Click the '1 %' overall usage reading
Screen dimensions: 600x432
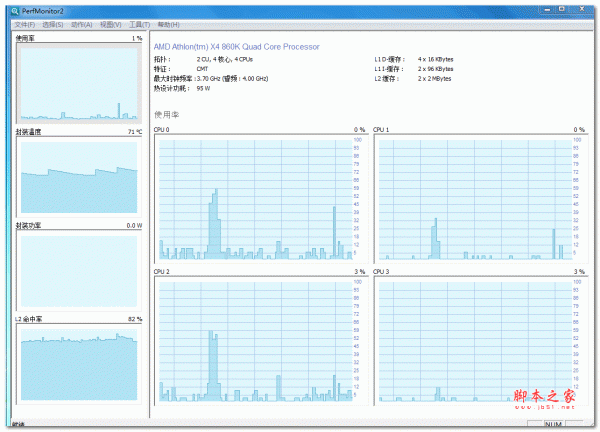tap(137, 38)
